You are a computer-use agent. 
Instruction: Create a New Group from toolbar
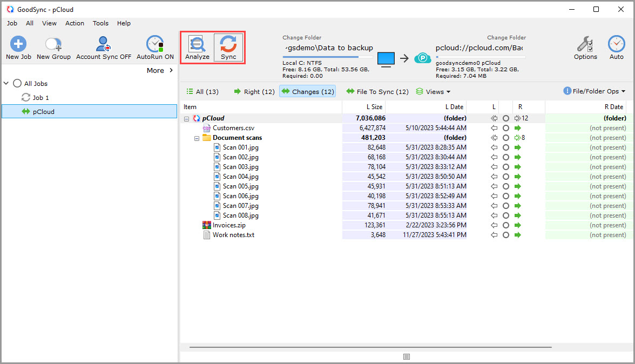[x=53, y=48]
